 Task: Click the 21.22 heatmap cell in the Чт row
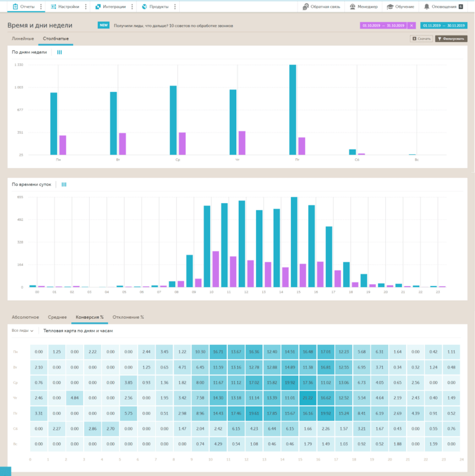(308, 398)
